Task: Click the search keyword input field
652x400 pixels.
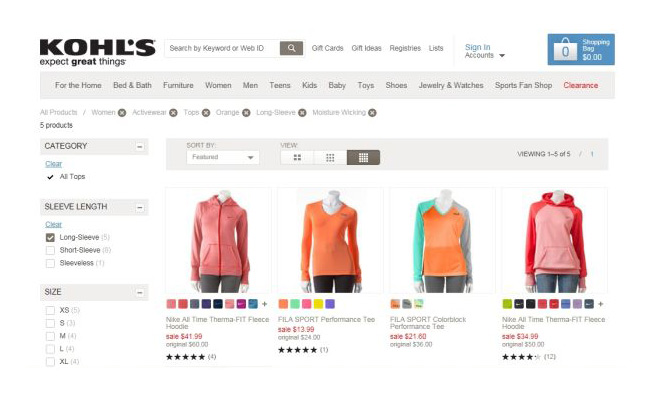Action: pos(222,48)
